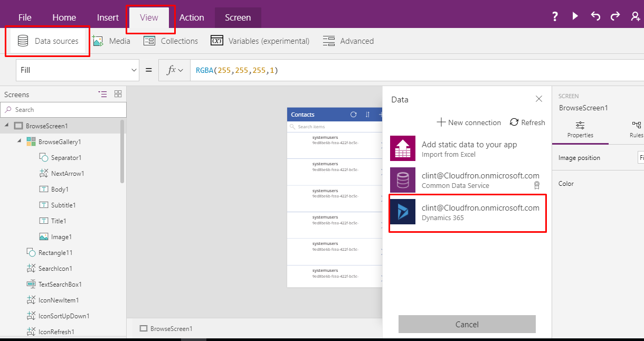
Task: Switch to the Screen tab
Action: [x=238, y=17]
